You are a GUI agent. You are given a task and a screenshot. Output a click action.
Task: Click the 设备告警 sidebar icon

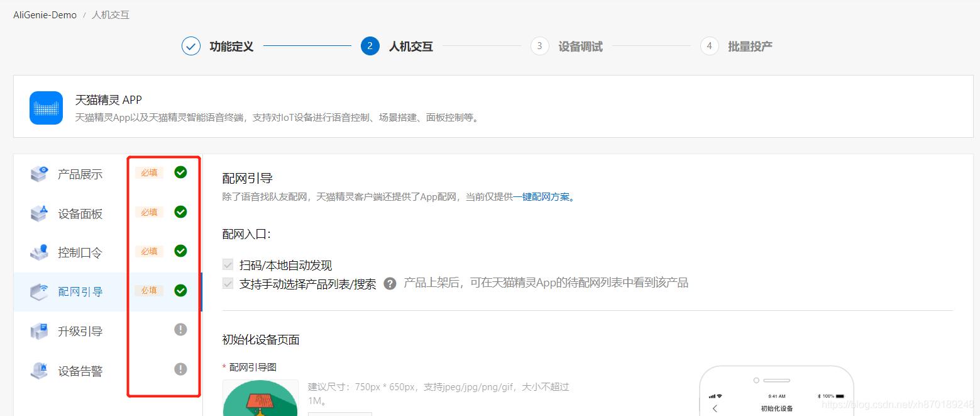(39, 371)
